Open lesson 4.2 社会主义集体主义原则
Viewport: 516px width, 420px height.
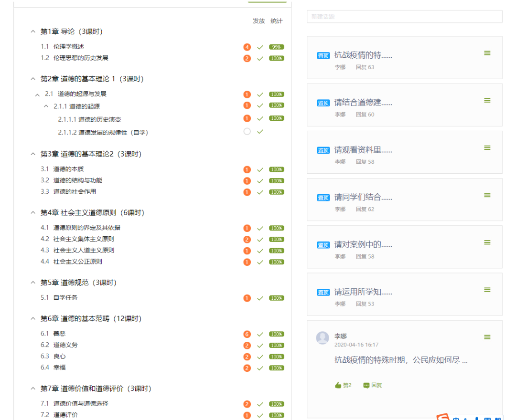click(x=83, y=239)
